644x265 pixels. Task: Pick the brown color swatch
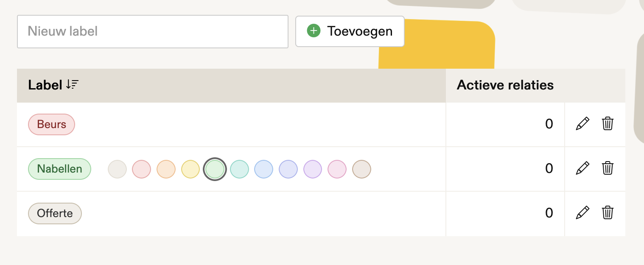pos(362,169)
